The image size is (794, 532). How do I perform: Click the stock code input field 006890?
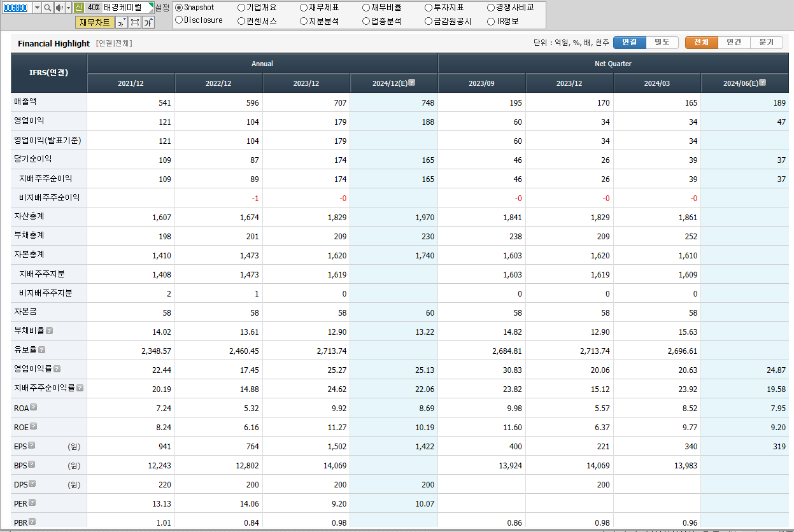tap(17, 8)
